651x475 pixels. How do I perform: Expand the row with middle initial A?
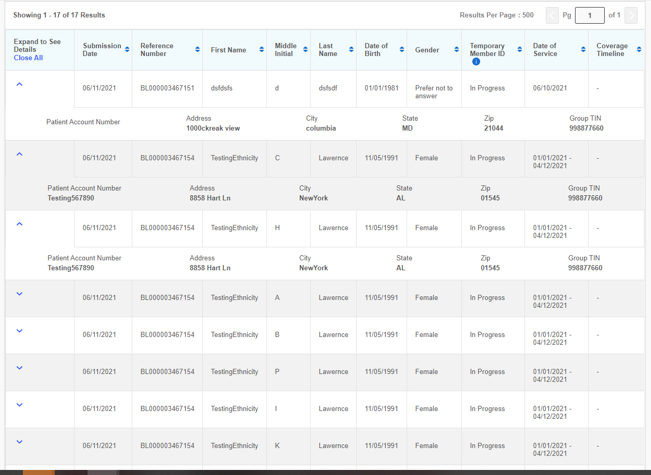(x=19, y=294)
